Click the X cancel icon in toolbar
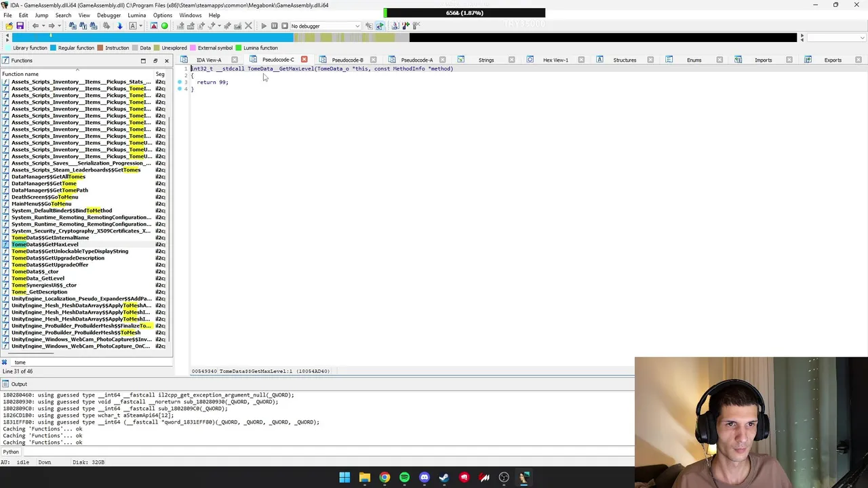The image size is (868, 488). pos(248,26)
